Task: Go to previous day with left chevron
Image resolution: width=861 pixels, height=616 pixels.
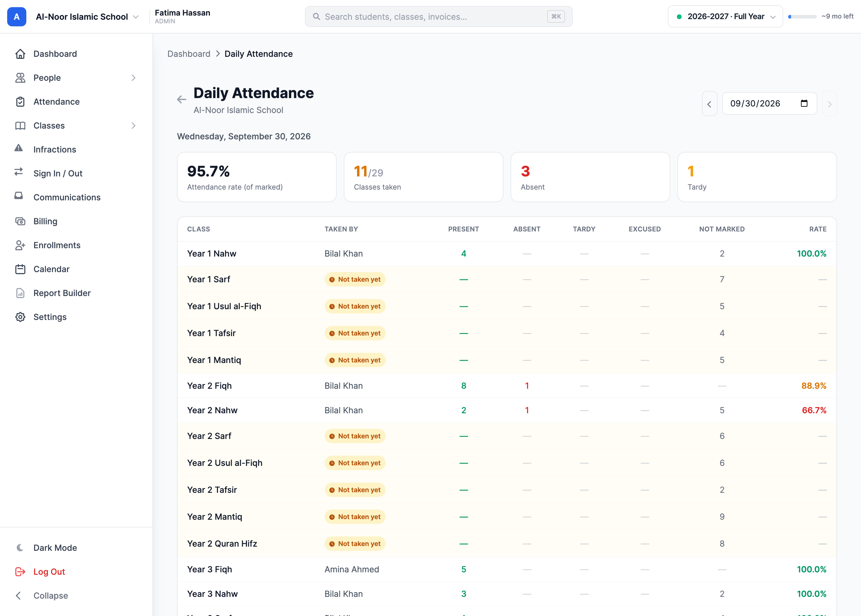Action: (x=709, y=103)
